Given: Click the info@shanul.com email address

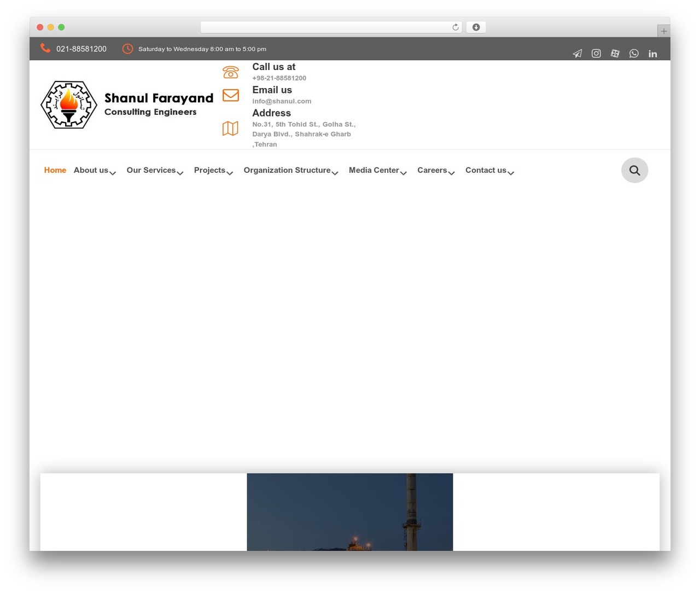Looking at the screenshot, I should coord(282,101).
